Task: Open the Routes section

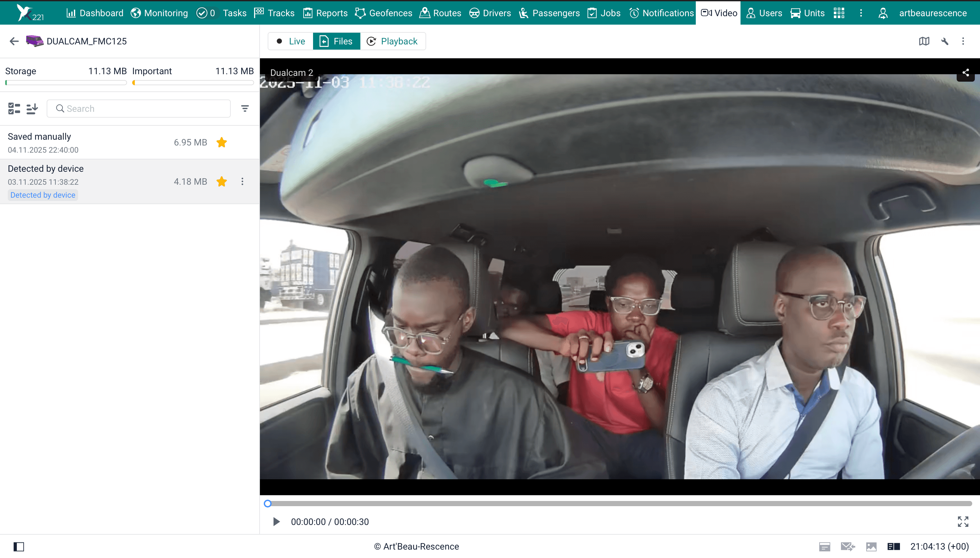Action: [440, 13]
